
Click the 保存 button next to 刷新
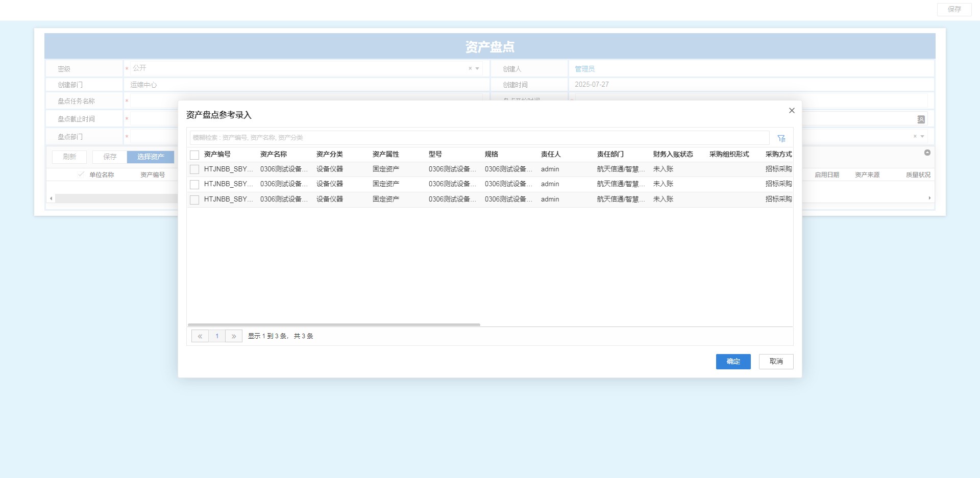coord(110,157)
